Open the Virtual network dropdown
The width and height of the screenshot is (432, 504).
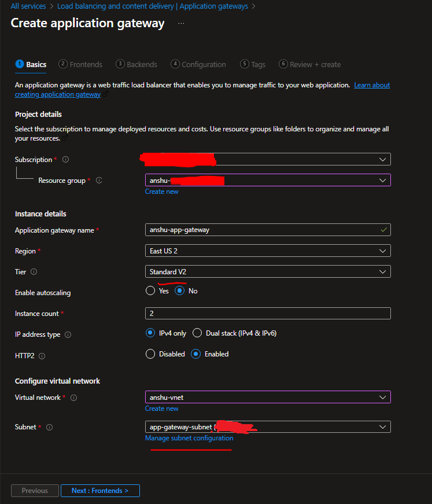point(267,398)
